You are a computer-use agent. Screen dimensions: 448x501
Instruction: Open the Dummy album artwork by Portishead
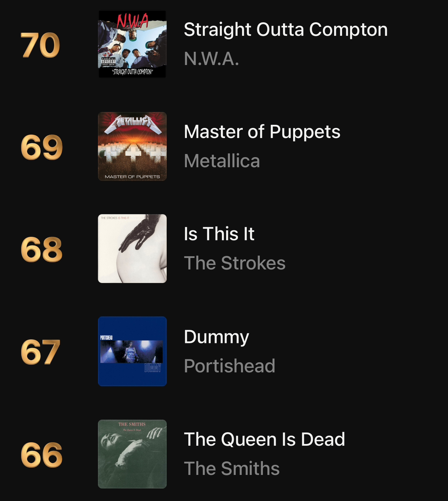click(x=132, y=351)
